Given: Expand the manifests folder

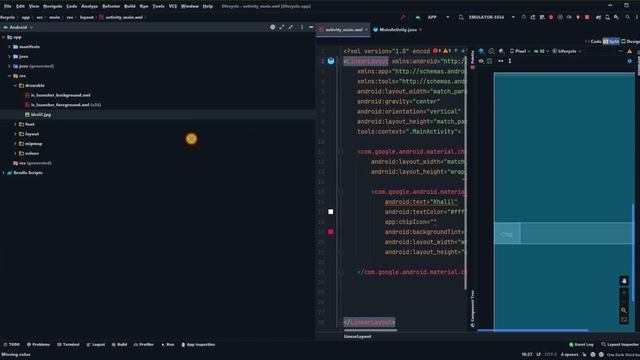Looking at the screenshot, I should [9, 47].
